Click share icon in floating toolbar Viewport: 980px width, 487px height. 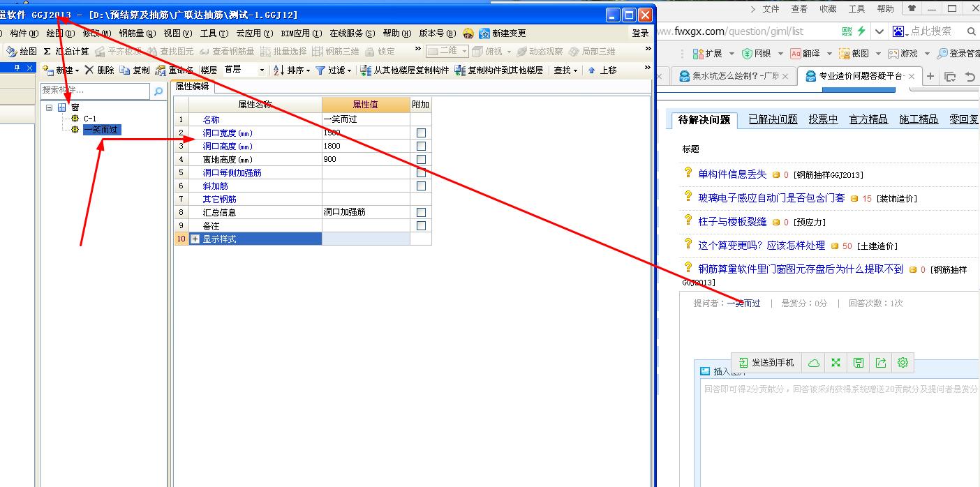tap(880, 363)
